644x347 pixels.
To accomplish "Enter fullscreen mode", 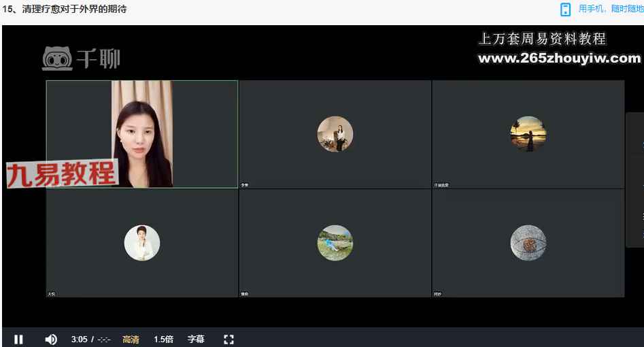I will coord(229,339).
